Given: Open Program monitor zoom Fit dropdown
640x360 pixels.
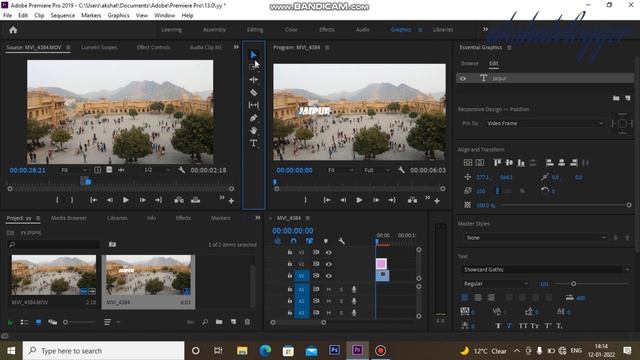Looking at the screenshot, I should click(x=341, y=170).
